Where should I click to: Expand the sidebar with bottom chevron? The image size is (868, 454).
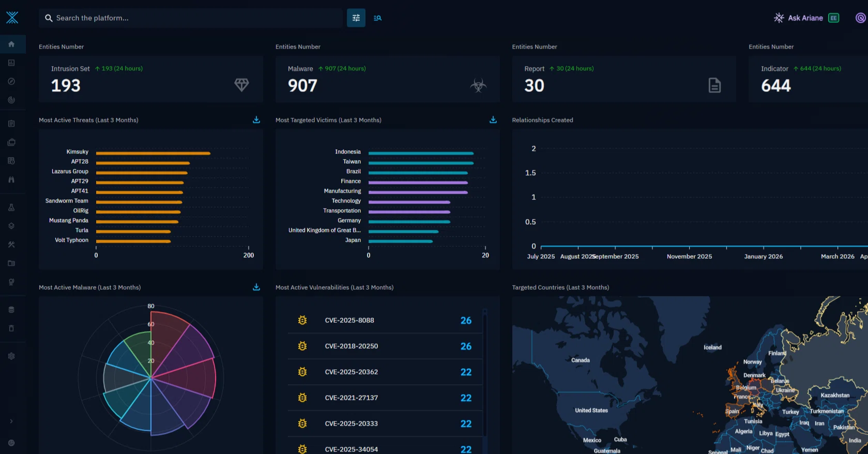click(11, 421)
